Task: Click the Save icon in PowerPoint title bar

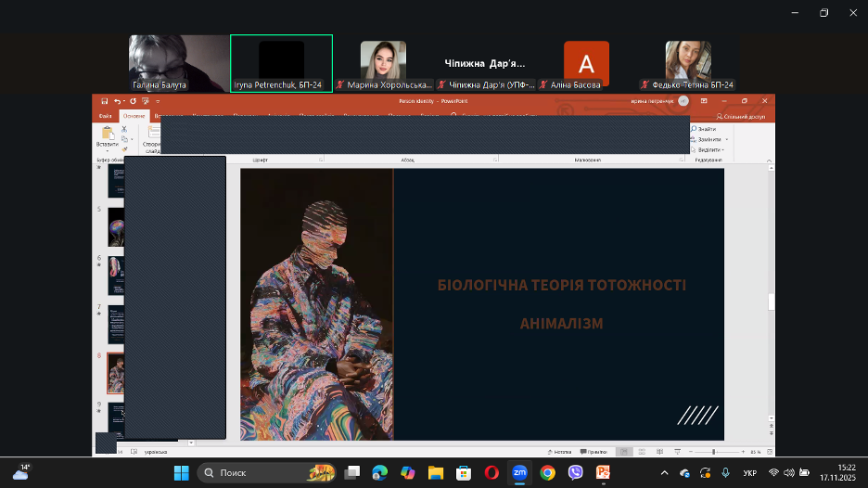Action: [x=104, y=100]
